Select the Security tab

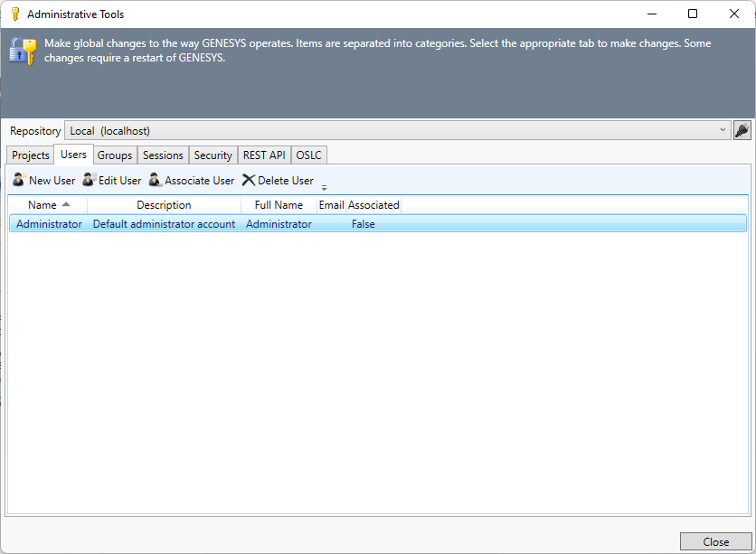tap(213, 155)
